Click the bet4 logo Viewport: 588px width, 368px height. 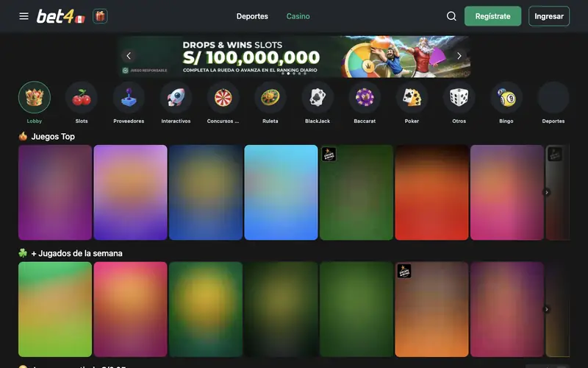coord(61,16)
